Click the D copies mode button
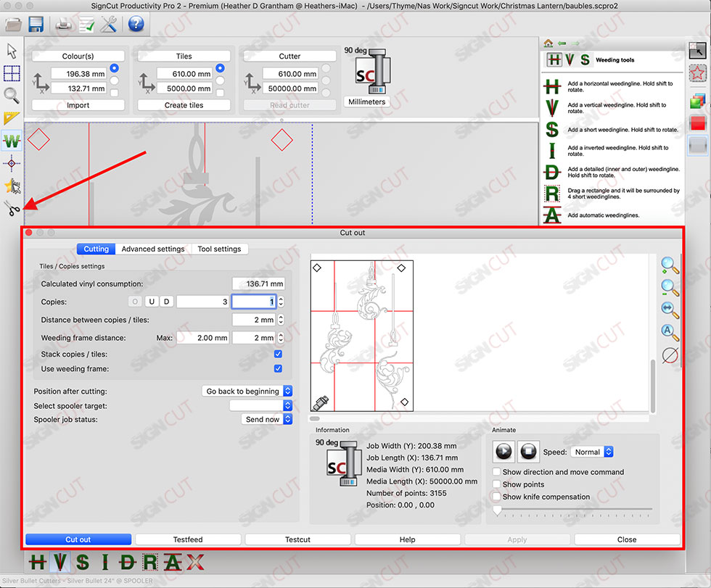Image resolution: width=711 pixels, height=588 pixels. 166,302
